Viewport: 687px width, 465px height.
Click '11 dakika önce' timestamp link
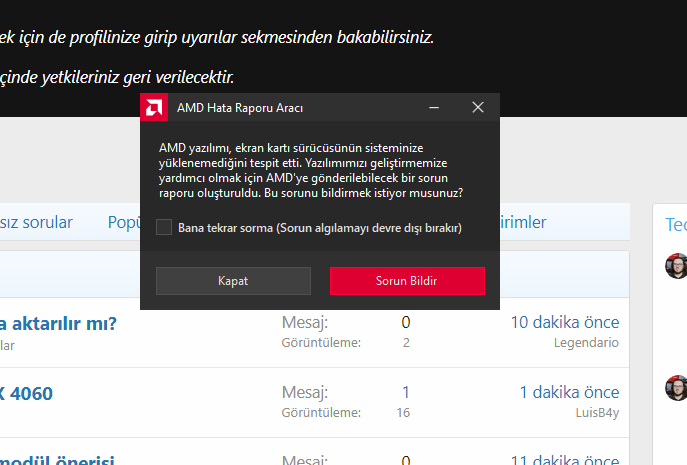click(x=565, y=460)
